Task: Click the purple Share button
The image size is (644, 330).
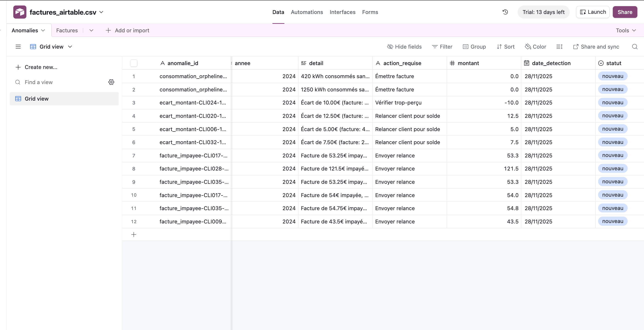Action: coord(625,12)
